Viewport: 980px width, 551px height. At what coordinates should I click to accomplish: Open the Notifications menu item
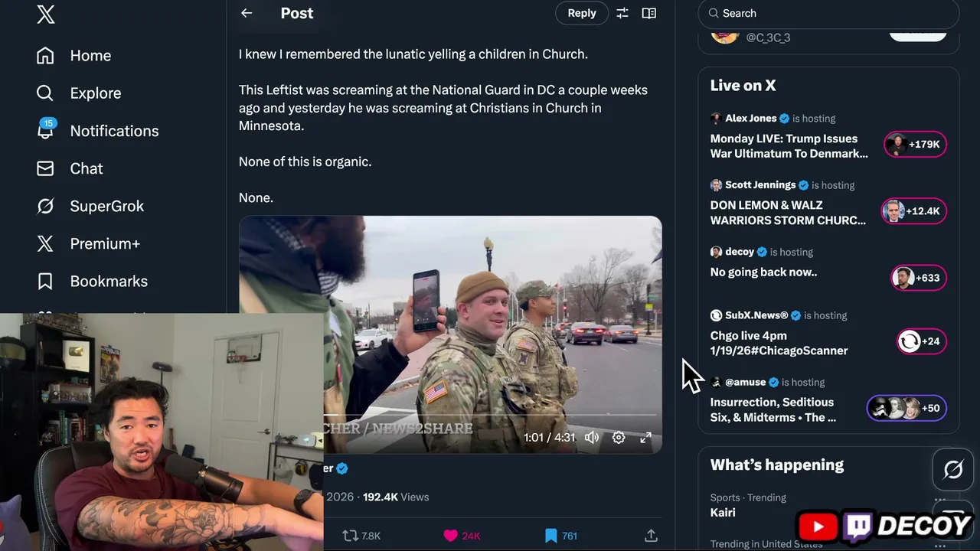click(x=114, y=131)
